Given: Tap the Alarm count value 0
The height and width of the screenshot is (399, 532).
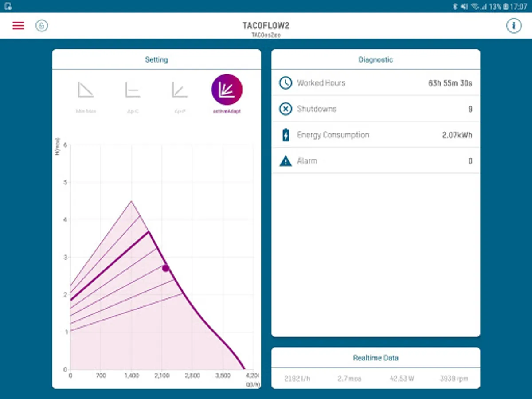Looking at the screenshot, I should 470,161.
